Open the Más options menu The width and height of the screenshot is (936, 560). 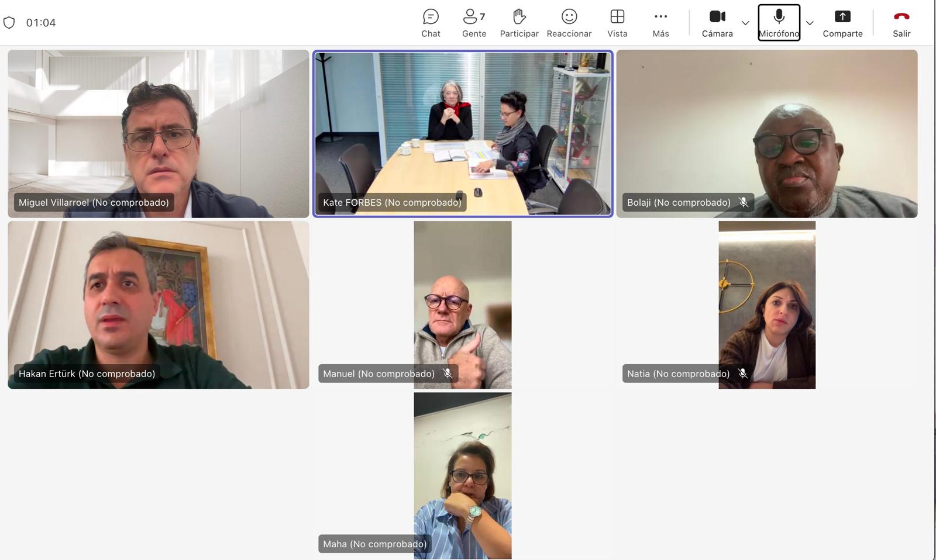(660, 23)
